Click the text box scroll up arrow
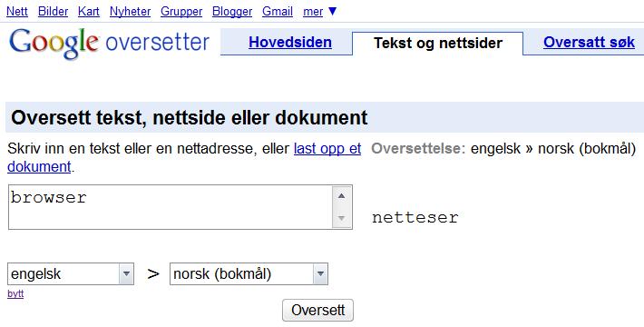 tap(341, 196)
